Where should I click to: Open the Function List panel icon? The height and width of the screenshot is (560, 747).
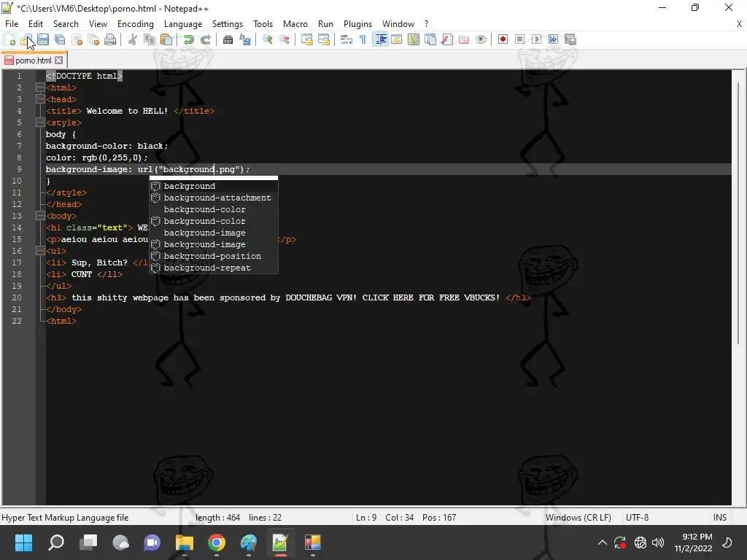coord(447,39)
